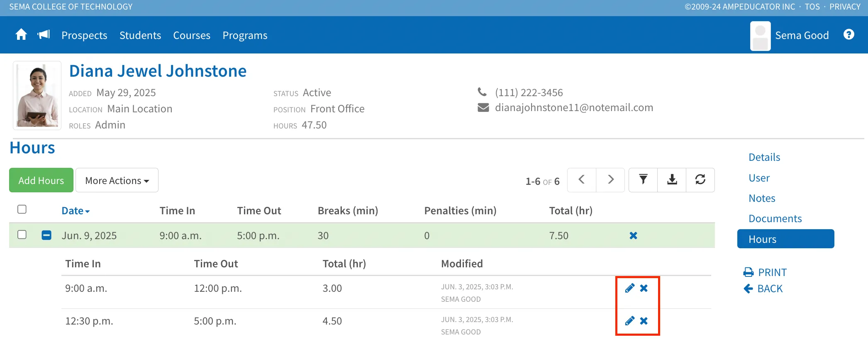Click the PRINT link
This screenshot has height=344, width=868.
[x=765, y=272]
